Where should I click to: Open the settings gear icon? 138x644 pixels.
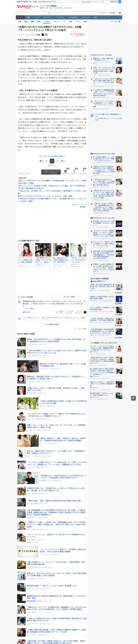[x=120, y=13]
